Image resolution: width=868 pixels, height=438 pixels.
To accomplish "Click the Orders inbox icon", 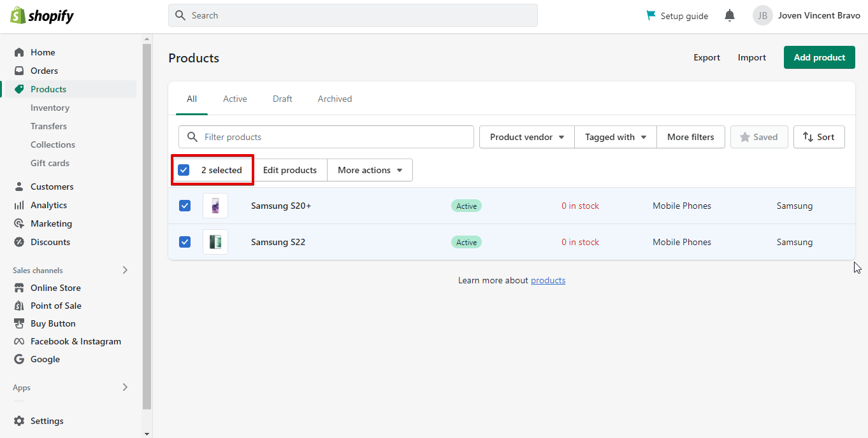I will coord(19,71).
